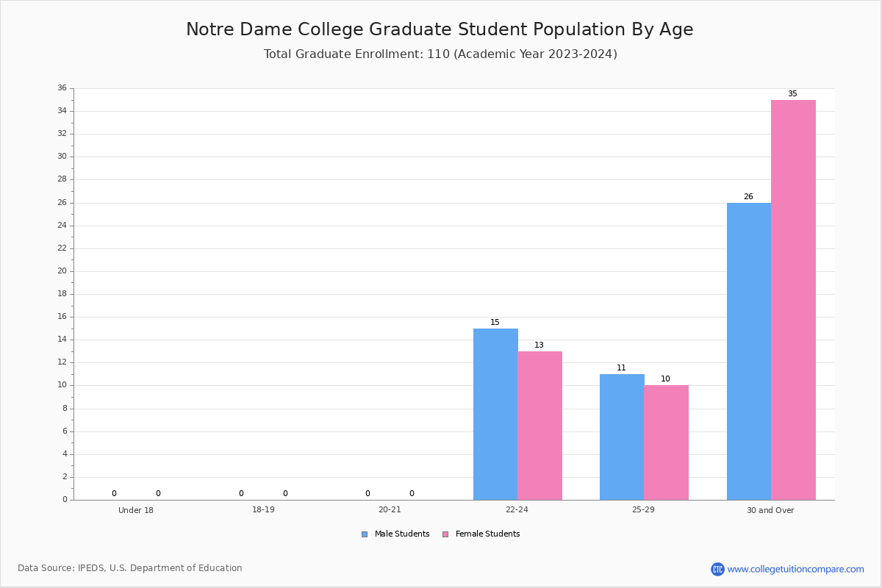Open the collegetuitioncompare.com link
This screenshot has width=882, height=588.
point(795,569)
